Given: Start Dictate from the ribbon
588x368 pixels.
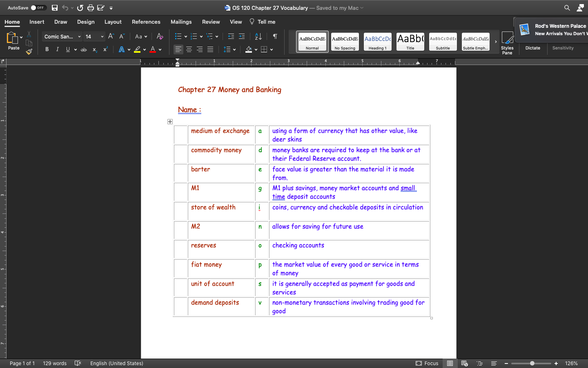Looking at the screenshot, I should click(532, 48).
